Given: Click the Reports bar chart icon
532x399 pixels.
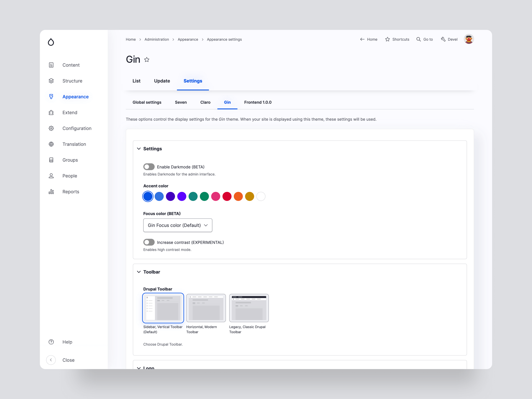Looking at the screenshot, I should pos(51,192).
